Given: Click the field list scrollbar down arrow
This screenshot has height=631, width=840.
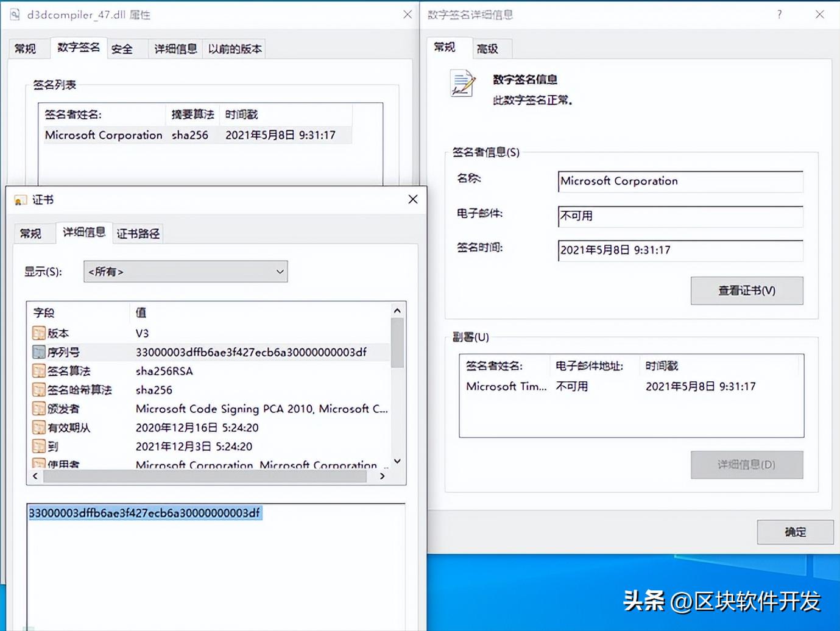Looking at the screenshot, I should coord(397,461).
